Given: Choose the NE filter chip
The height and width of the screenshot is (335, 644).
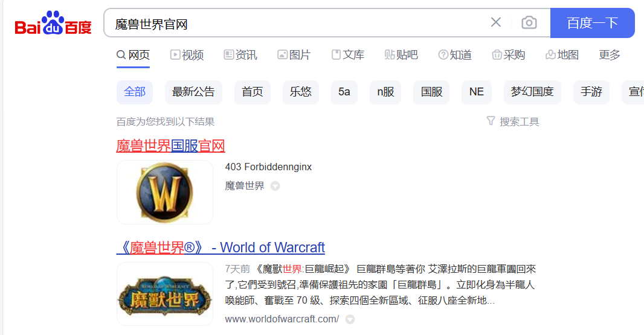Looking at the screenshot, I should point(477,92).
